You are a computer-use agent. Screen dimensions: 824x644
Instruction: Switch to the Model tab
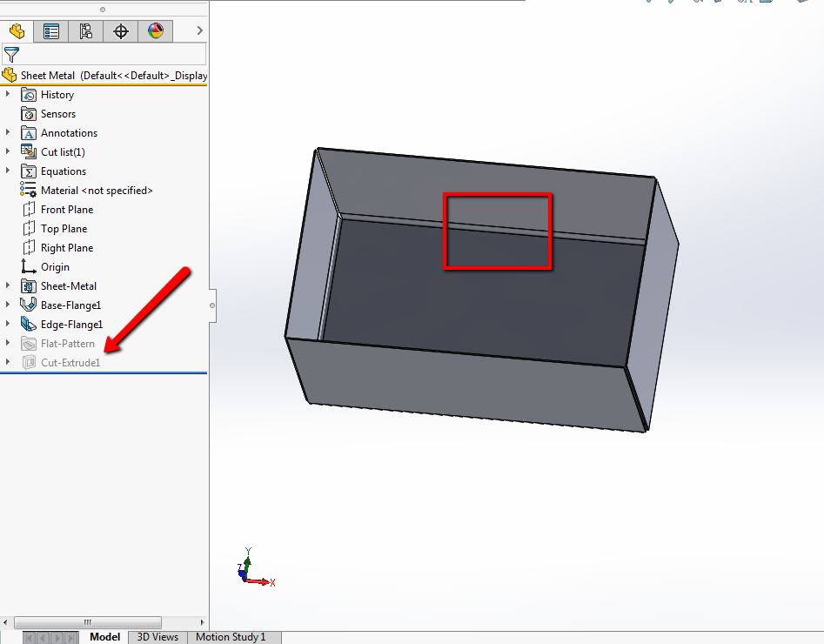pyautogui.click(x=104, y=637)
